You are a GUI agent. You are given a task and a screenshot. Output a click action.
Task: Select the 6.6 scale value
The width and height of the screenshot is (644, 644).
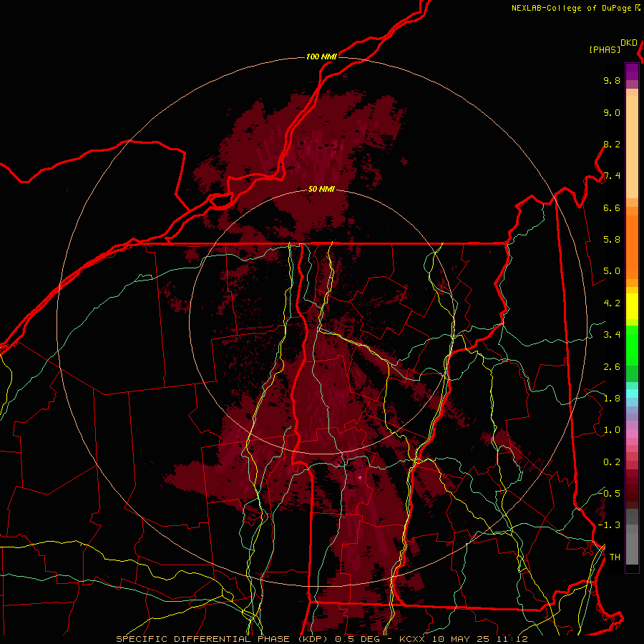click(612, 208)
